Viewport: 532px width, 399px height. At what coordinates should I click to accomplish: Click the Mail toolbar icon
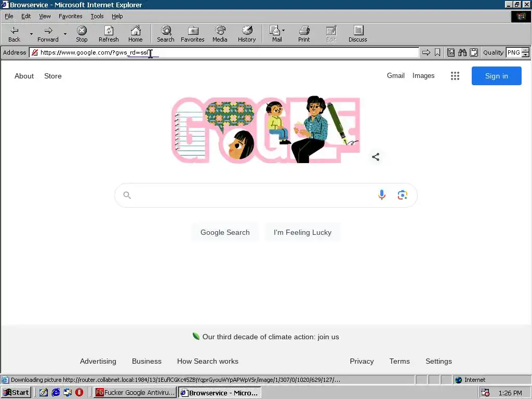[x=275, y=34]
